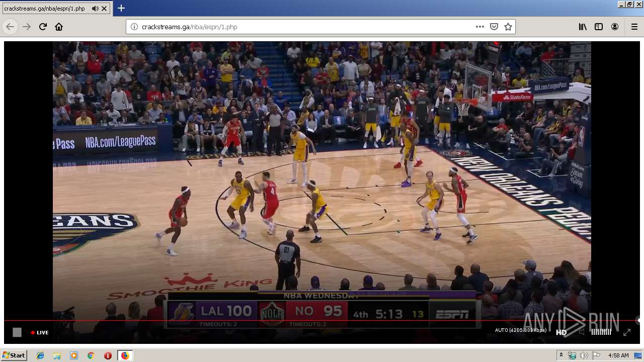Open Action Center flag icon
The width and height of the screenshot is (644, 362).
pos(596,355)
